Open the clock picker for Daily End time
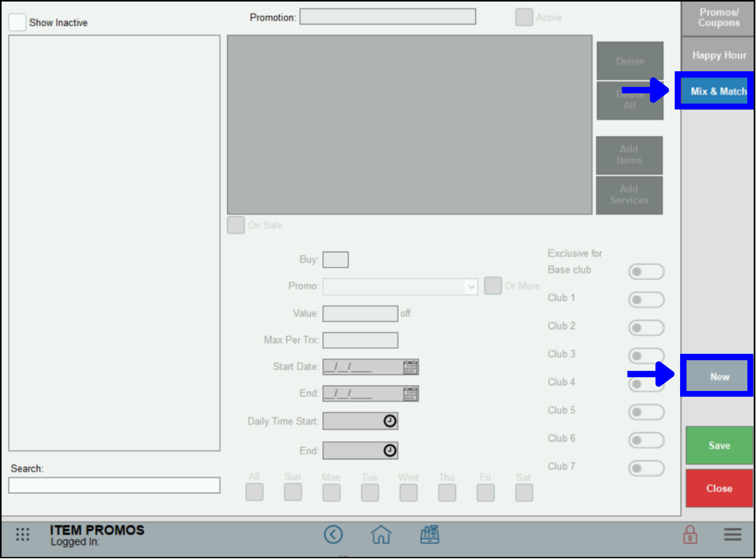 (x=389, y=450)
